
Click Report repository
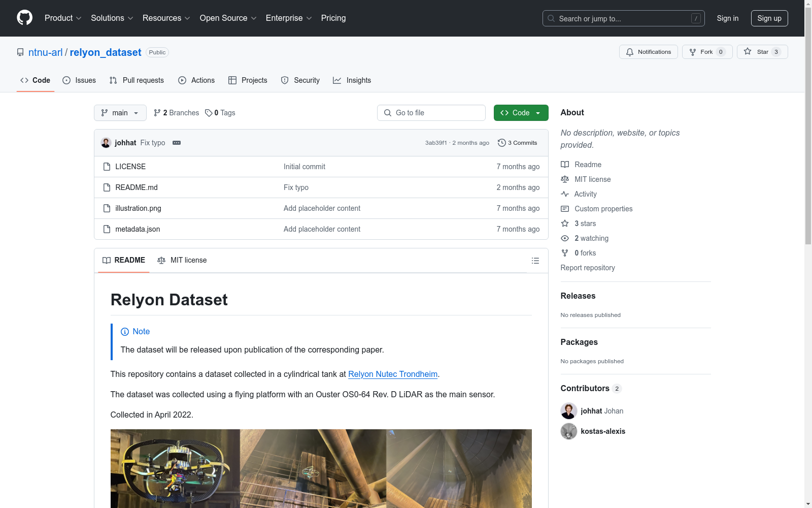click(x=588, y=268)
